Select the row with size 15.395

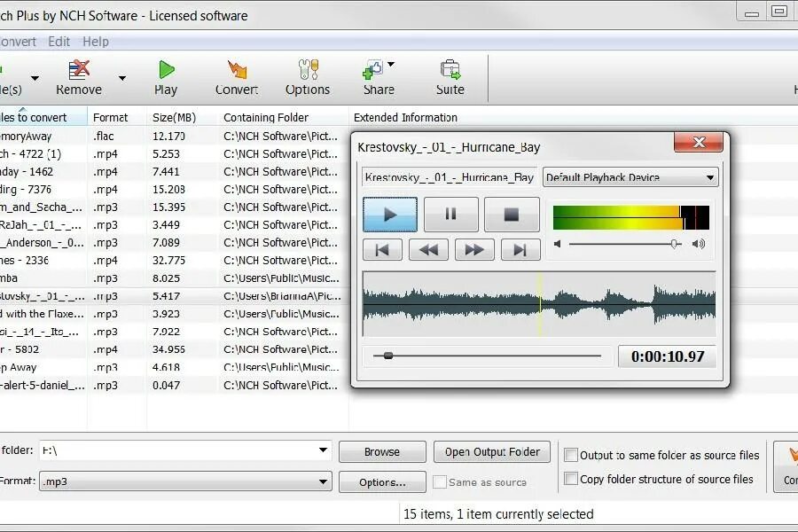tap(174, 207)
